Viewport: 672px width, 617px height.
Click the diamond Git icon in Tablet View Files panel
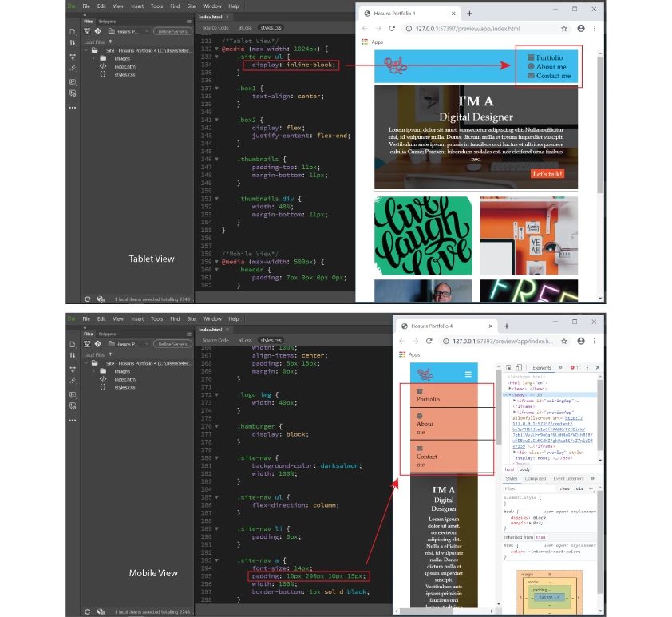click(x=97, y=31)
